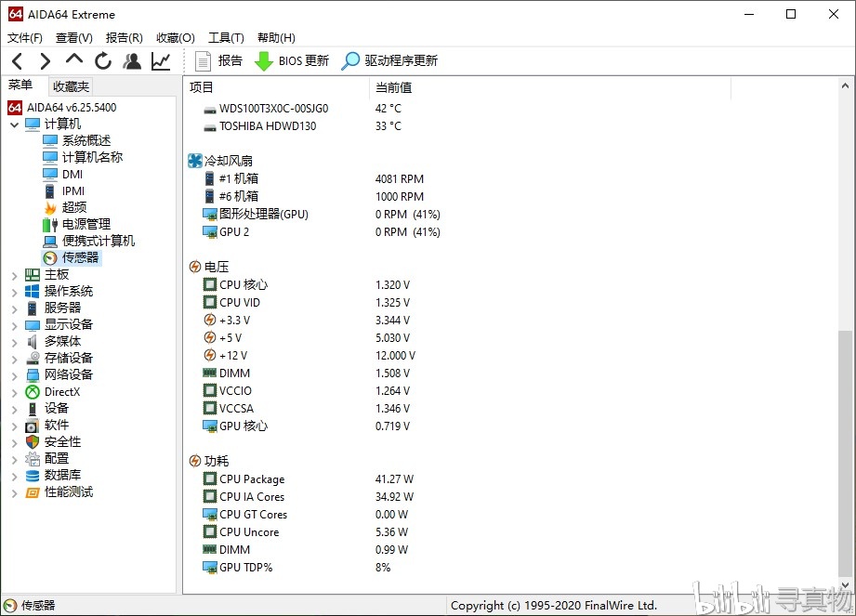856x616 pixels.
Task: Open the 工具(T) menu
Action: click(226, 38)
